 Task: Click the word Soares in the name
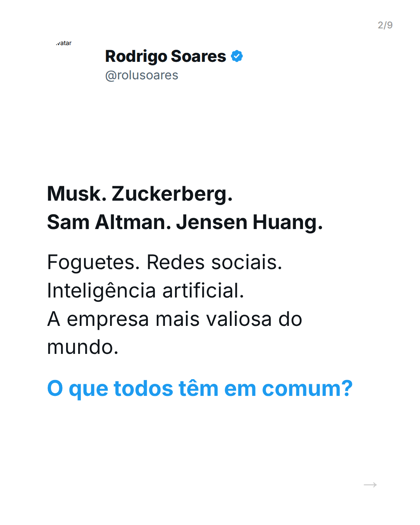point(198,56)
